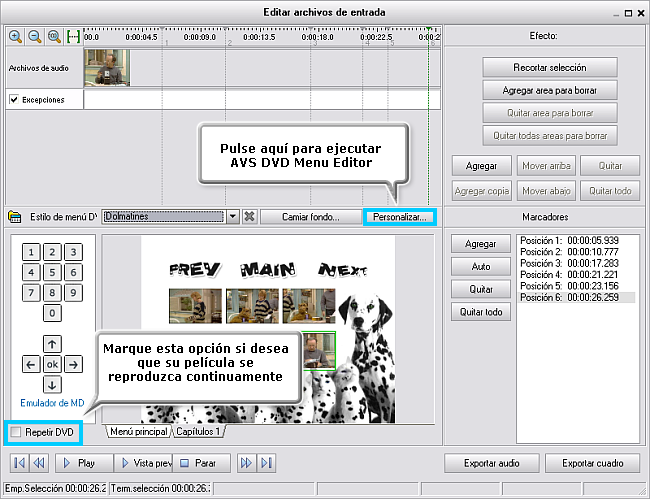
Task: Click Quitar in the Efecto panel
Action: coord(610,166)
